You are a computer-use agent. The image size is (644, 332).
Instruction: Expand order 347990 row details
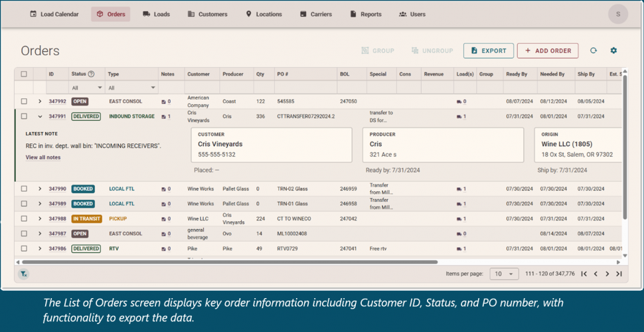pos(40,189)
